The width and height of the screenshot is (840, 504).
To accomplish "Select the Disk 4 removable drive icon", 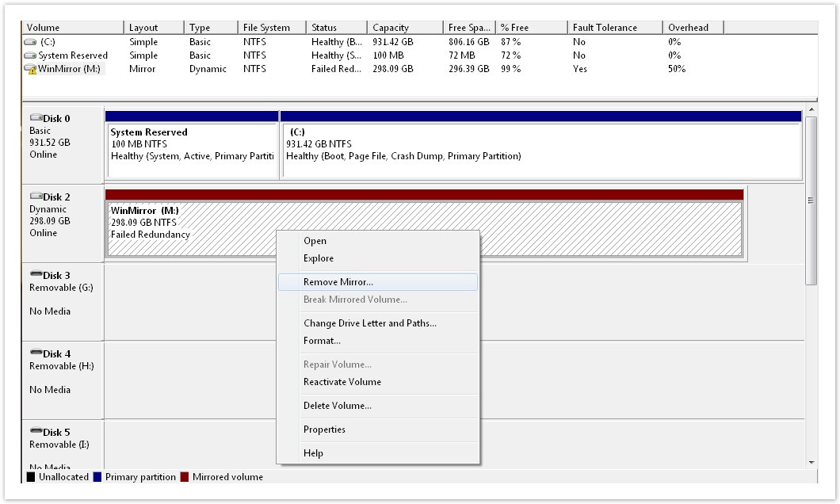I will point(36,353).
